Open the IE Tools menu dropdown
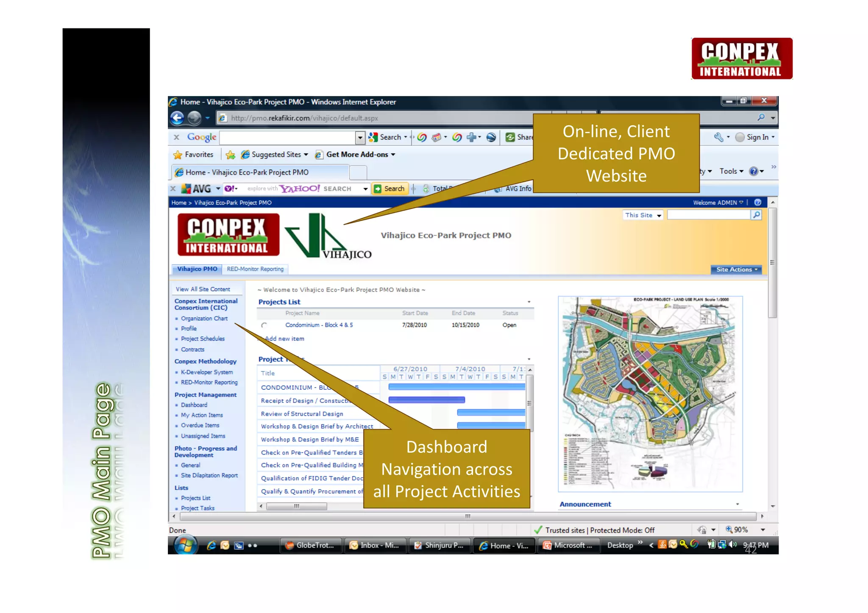Viewport: 868px width, 613px height. coord(732,171)
